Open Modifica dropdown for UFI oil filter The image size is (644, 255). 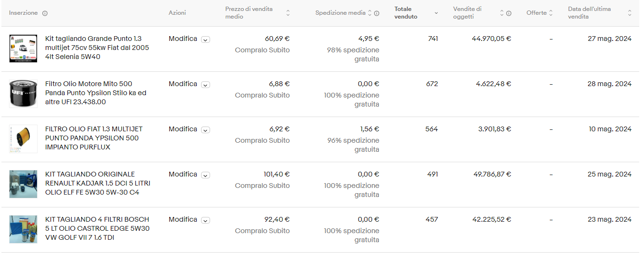(205, 85)
